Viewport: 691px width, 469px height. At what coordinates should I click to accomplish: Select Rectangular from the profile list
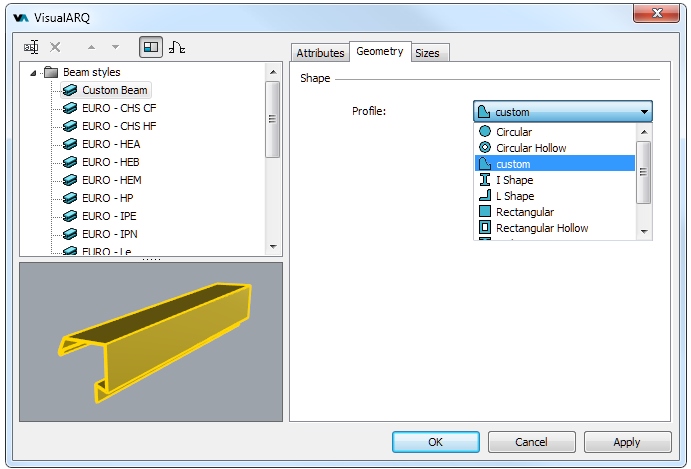(524, 212)
